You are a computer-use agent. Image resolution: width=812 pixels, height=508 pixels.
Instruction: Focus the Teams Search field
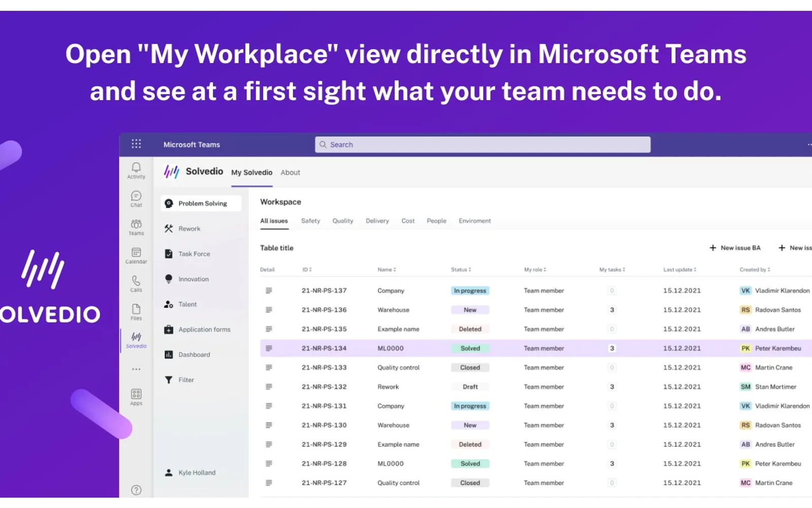tap(483, 145)
